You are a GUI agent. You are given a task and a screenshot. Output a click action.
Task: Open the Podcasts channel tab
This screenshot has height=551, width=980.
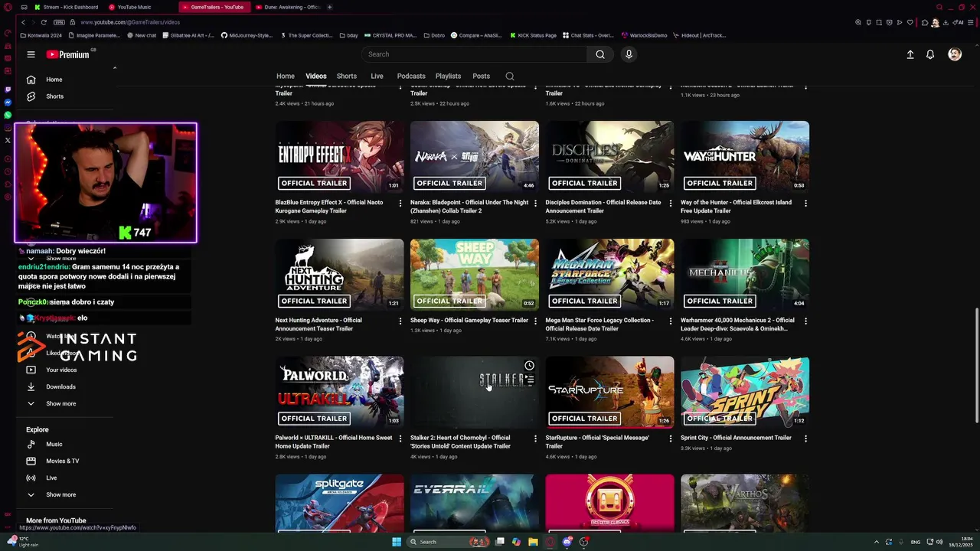click(x=411, y=76)
